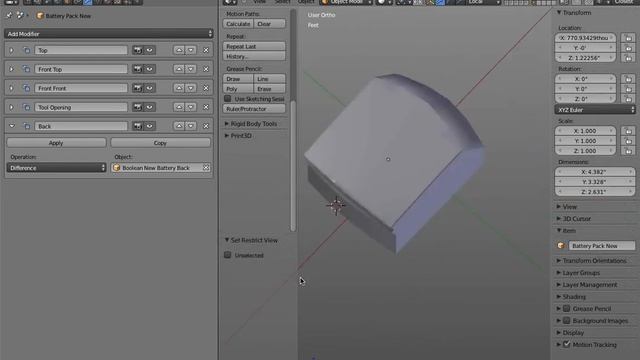Click the Repeat Last button
The image size is (640, 360).
click(x=254, y=47)
